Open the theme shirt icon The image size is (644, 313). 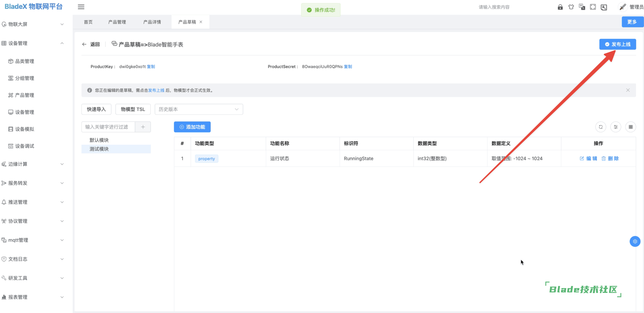(571, 7)
